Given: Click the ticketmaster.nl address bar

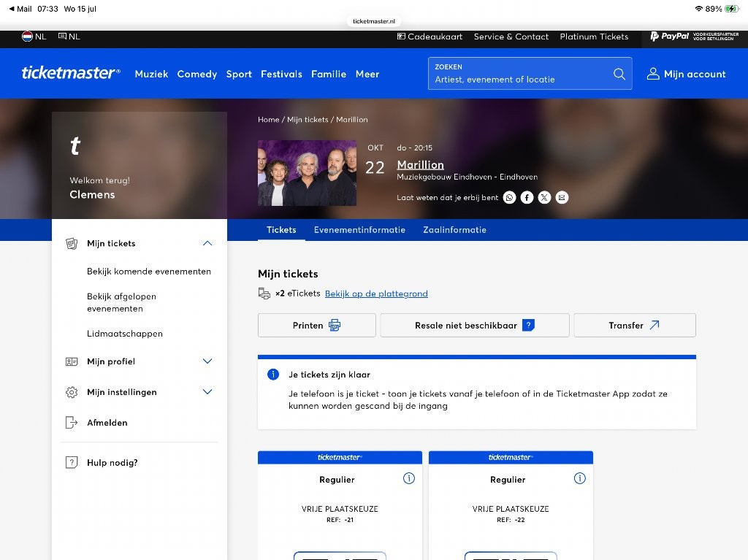Looking at the screenshot, I should pyautogui.click(x=374, y=21).
